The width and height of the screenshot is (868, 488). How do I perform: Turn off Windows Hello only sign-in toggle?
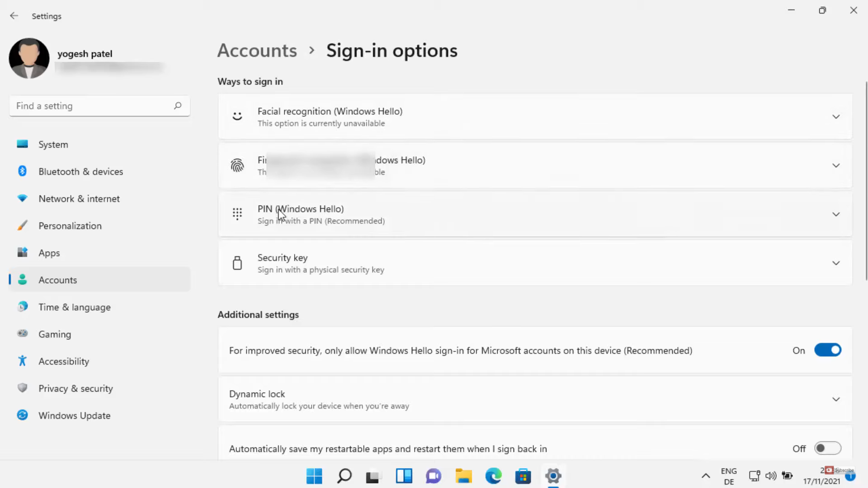click(x=828, y=350)
